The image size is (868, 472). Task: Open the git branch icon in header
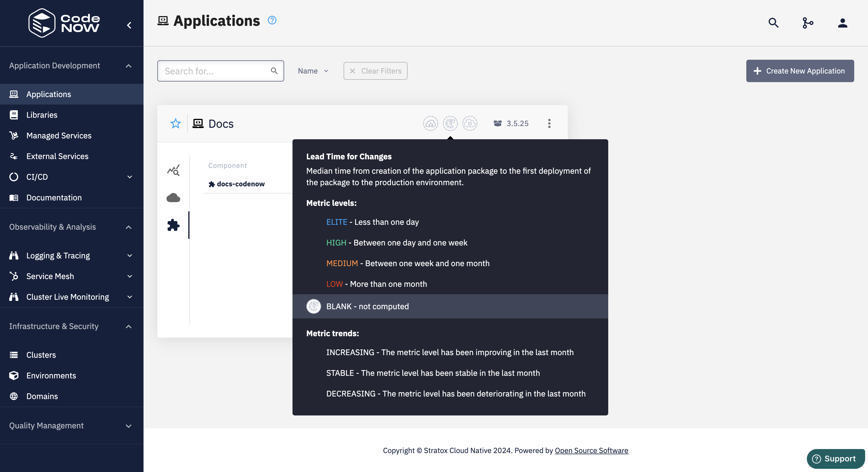808,23
